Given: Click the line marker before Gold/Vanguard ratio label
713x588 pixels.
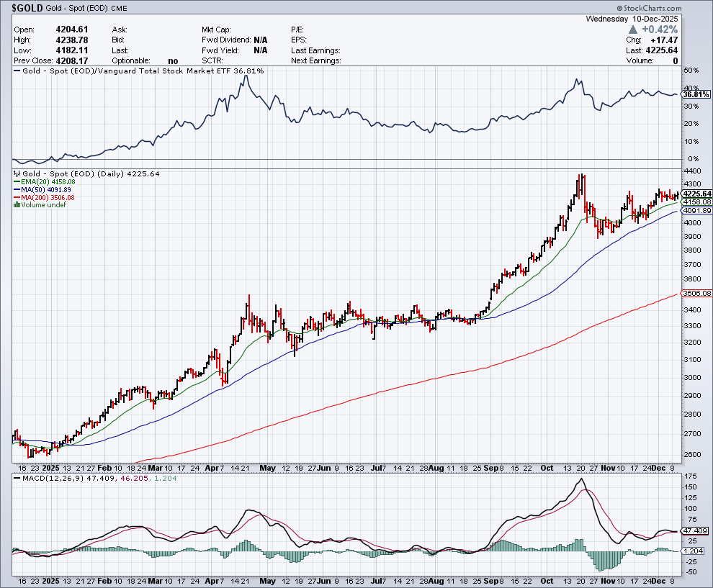Looking at the screenshot, I should (16, 71).
